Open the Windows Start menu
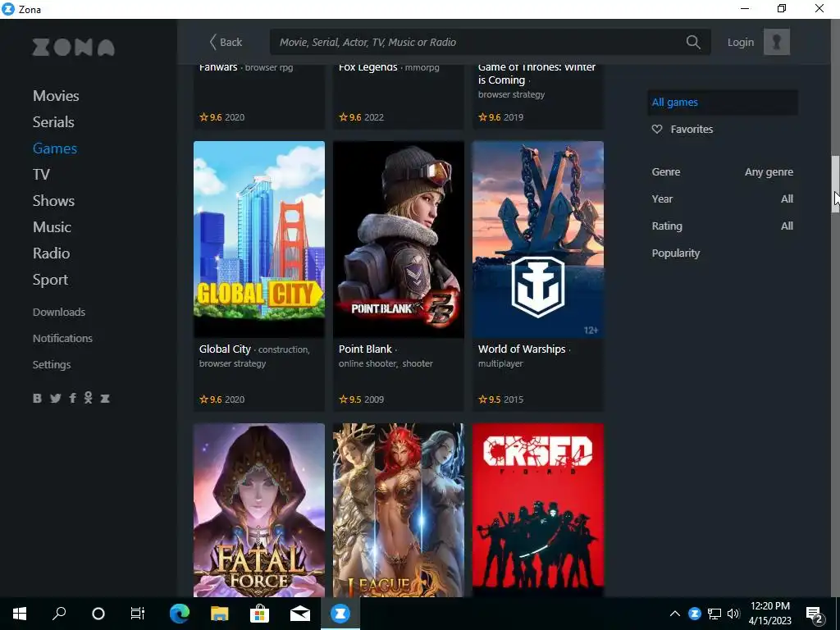This screenshot has height=630, width=840. click(x=20, y=614)
